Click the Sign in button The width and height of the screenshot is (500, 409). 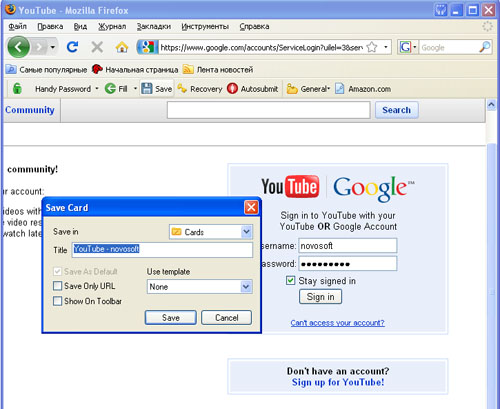(320, 297)
